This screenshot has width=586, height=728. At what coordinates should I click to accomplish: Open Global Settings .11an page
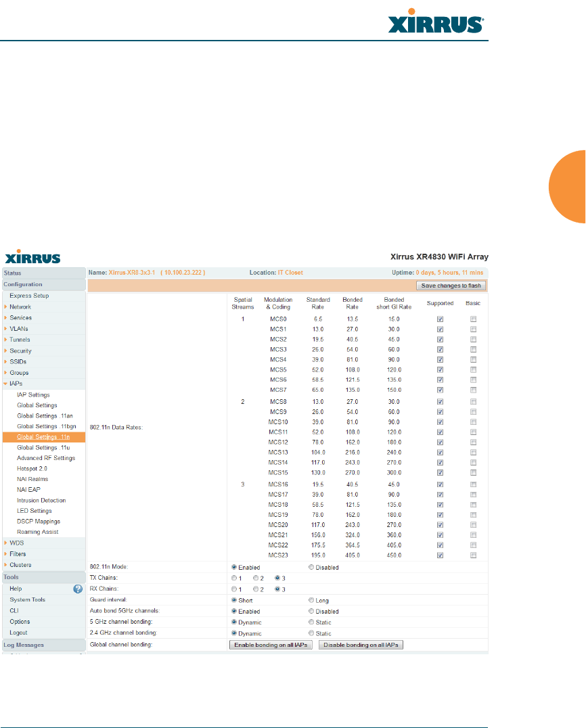45,416
